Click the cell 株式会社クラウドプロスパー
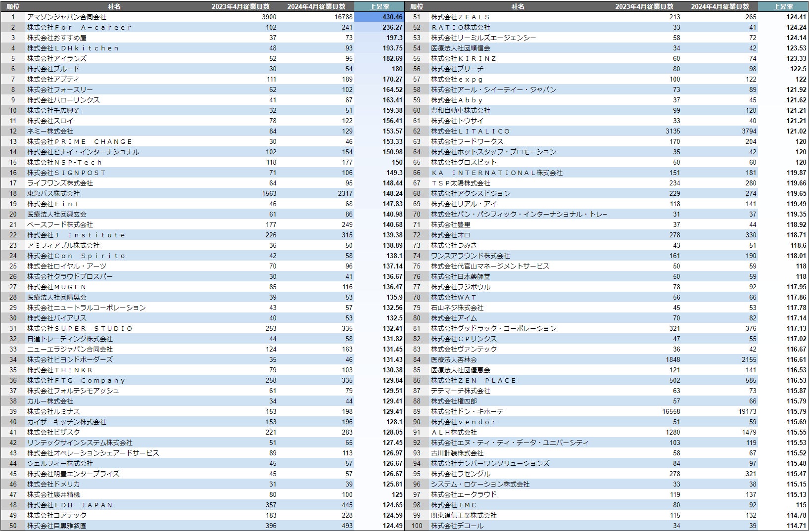 pyautogui.click(x=70, y=276)
